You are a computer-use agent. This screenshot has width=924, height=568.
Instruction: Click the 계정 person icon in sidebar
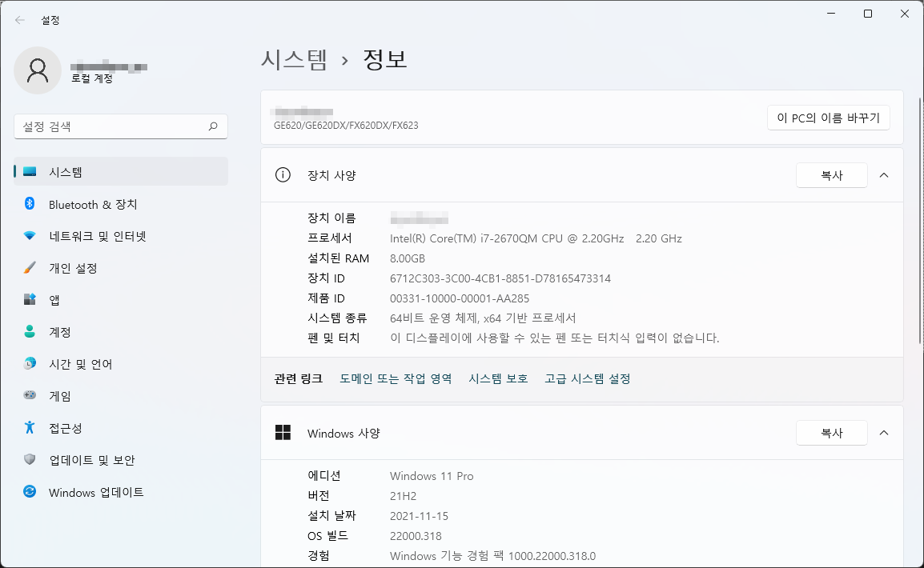30,331
